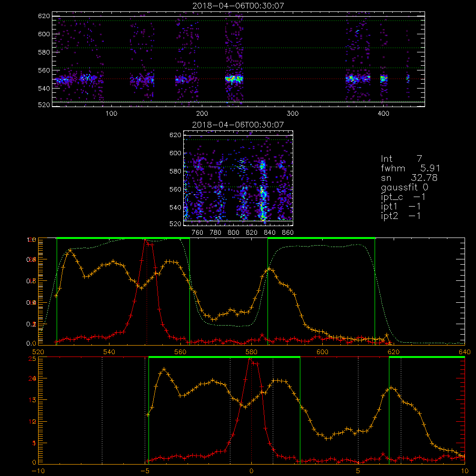Click x-axis label 5 under the bottom plot
The width and height of the screenshot is (476, 476).
(358, 471)
